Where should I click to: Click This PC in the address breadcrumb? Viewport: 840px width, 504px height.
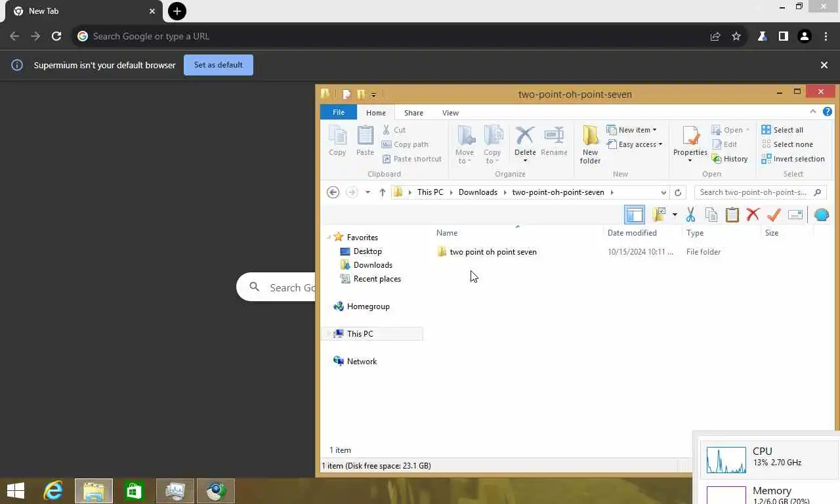[430, 192]
